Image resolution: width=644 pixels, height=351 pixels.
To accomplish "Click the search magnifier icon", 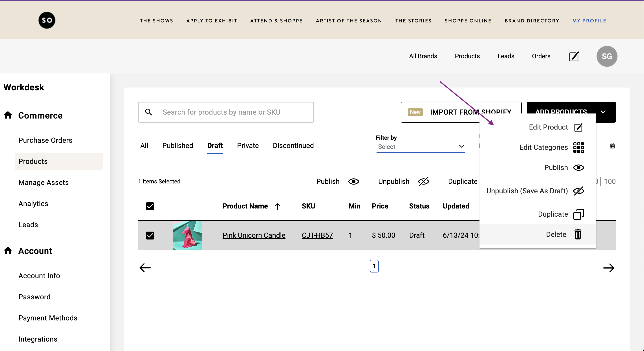I will pos(149,112).
